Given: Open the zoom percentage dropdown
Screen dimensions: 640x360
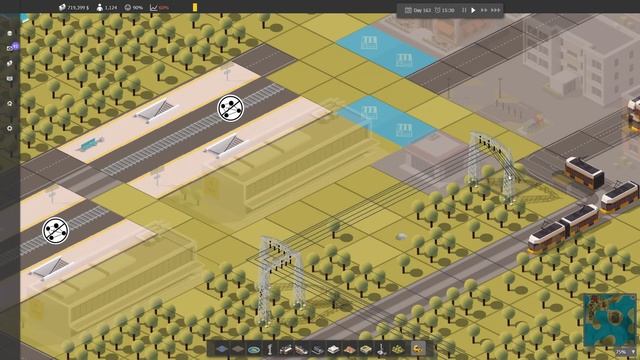Looking at the screenshot, I should pyautogui.click(x=626, y=352).
